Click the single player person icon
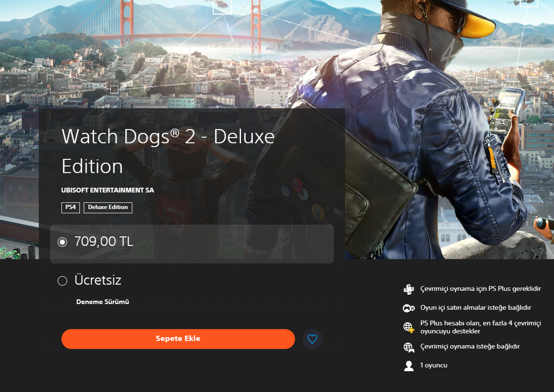The width and height of the screenshot is (554, 392). click(409, 366)
